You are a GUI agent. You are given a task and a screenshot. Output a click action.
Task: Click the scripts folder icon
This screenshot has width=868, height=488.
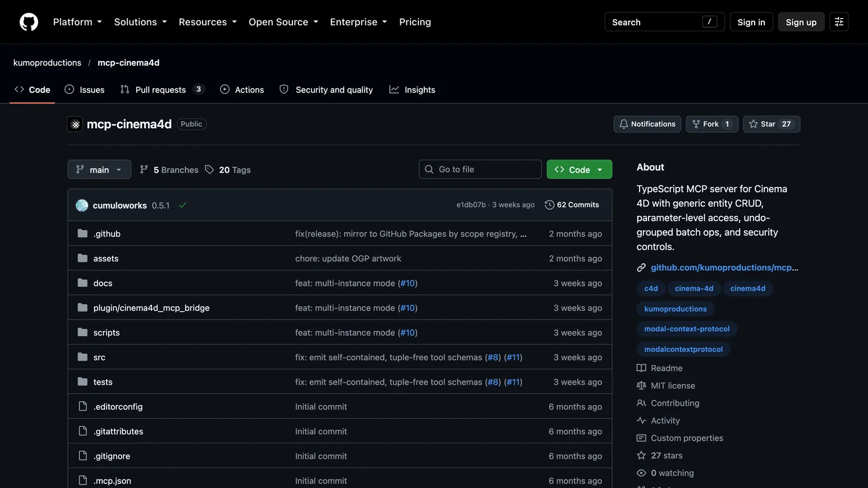pos(83,333)
